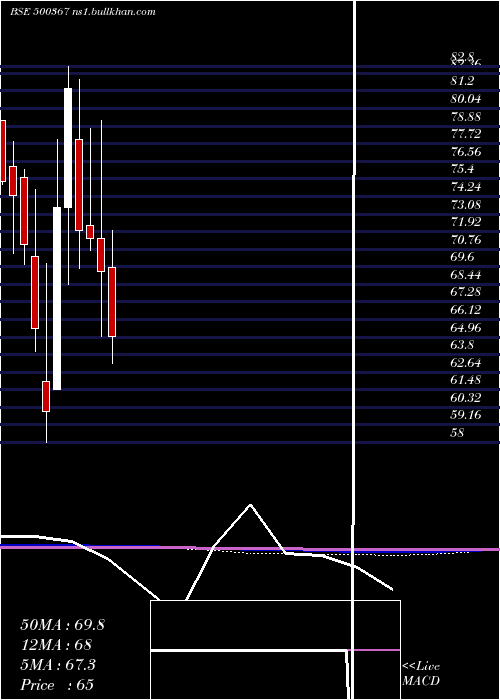Click the 76.56 price axis label

(466, 152)
